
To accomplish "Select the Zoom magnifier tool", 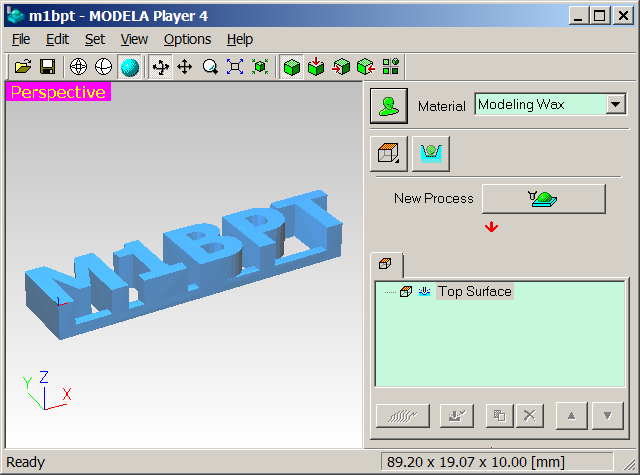I will tap(210, 67).
